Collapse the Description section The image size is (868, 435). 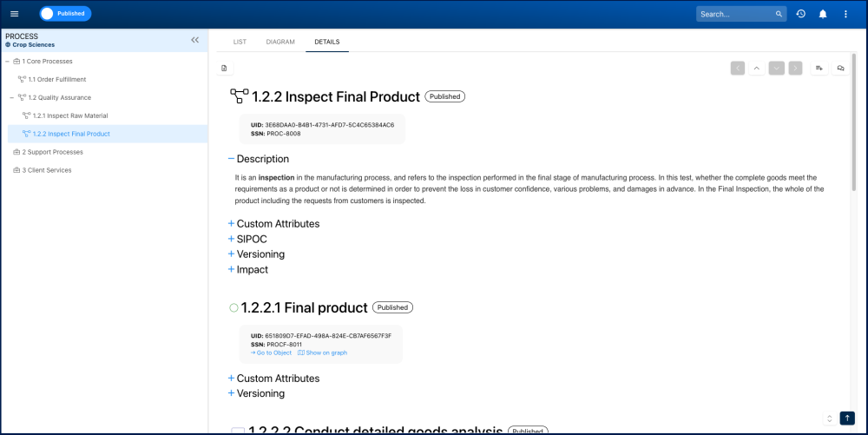click(x=231, y=159)
